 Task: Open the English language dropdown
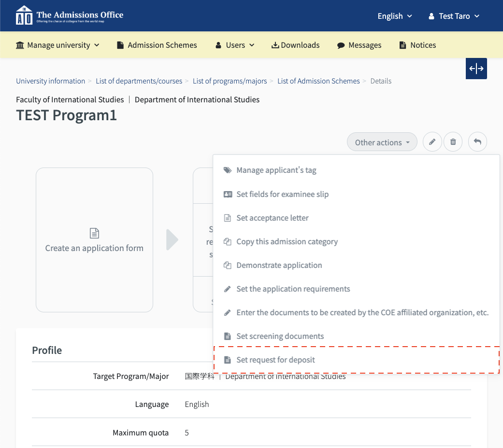(x=395, y=16)
